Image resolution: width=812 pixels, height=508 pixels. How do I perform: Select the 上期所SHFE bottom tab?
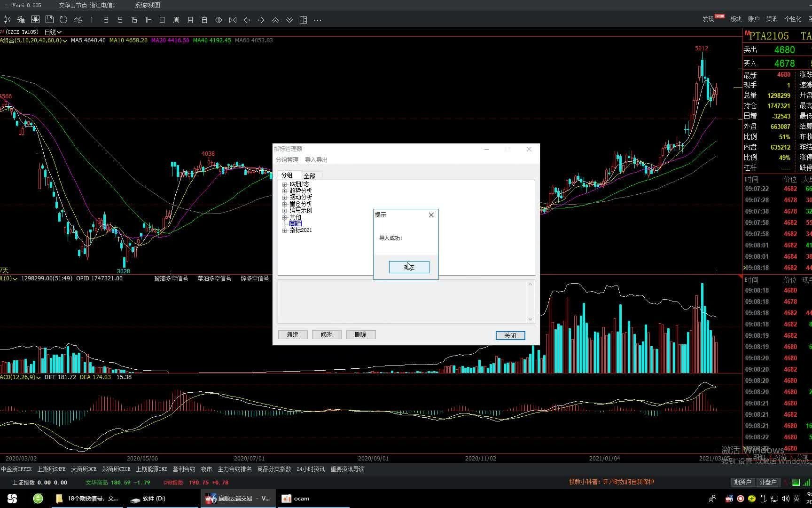[52, 469]
